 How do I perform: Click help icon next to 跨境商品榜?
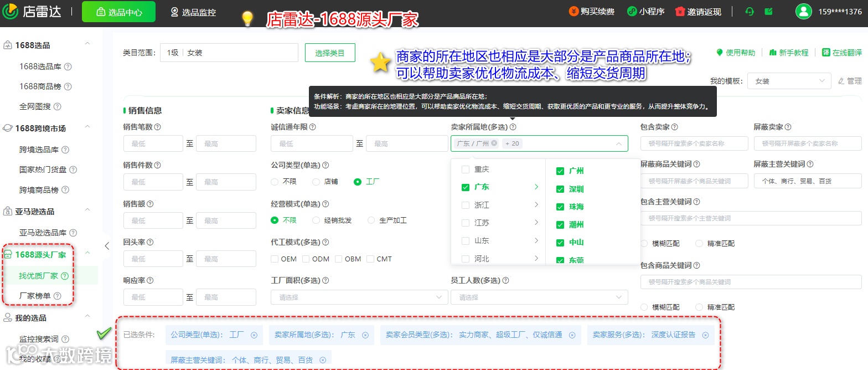[65, 189]
